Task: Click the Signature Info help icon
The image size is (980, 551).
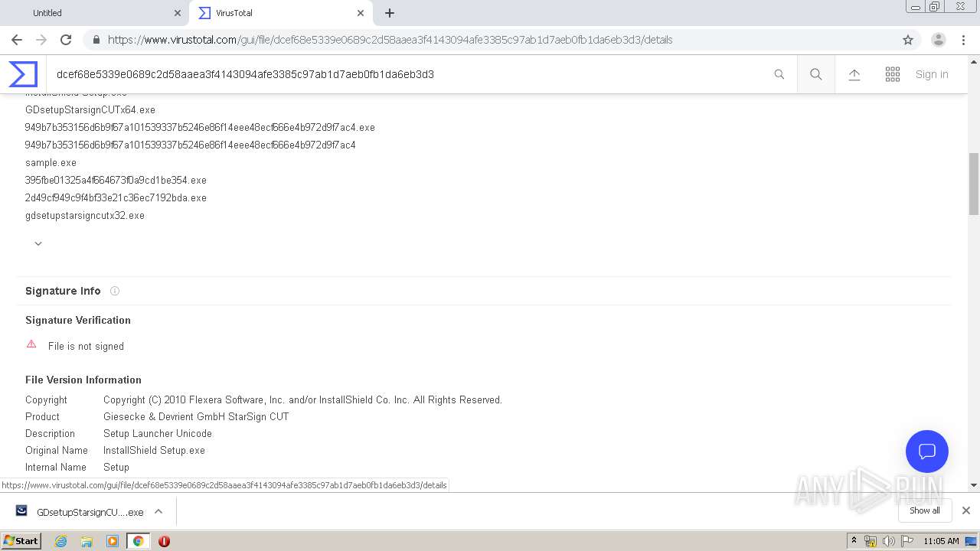Action: click(115, 291)
